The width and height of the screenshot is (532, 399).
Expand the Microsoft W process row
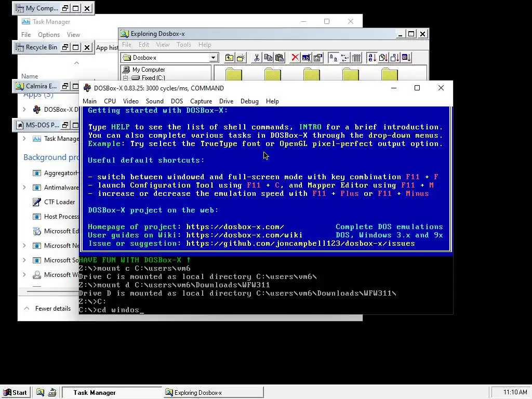click(24, 275)
